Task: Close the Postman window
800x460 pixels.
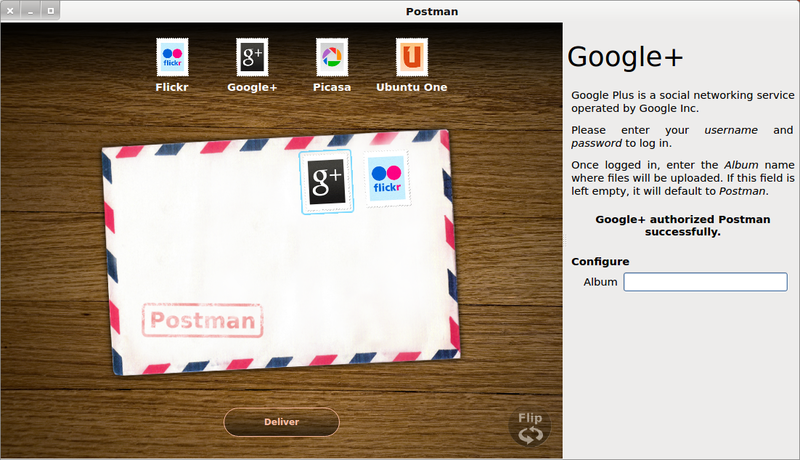Action: tap(11, 11)
